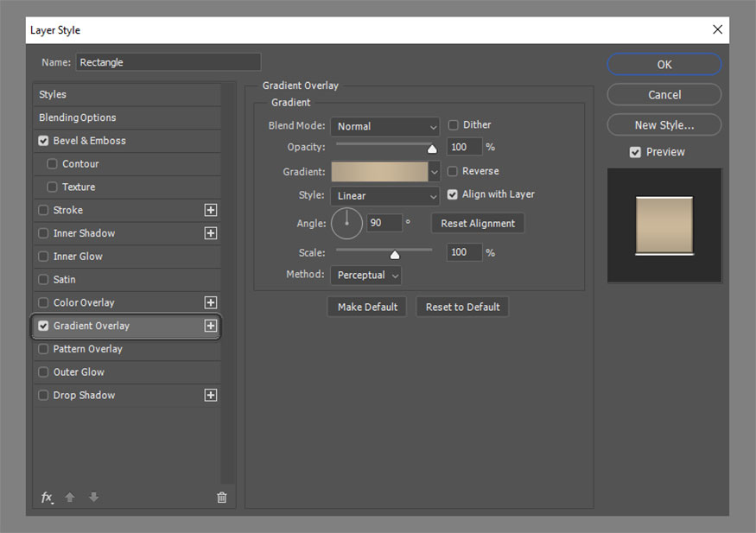Click Make Default button
The height and width of the screenshot is (533, 756).
pos(367,307)
